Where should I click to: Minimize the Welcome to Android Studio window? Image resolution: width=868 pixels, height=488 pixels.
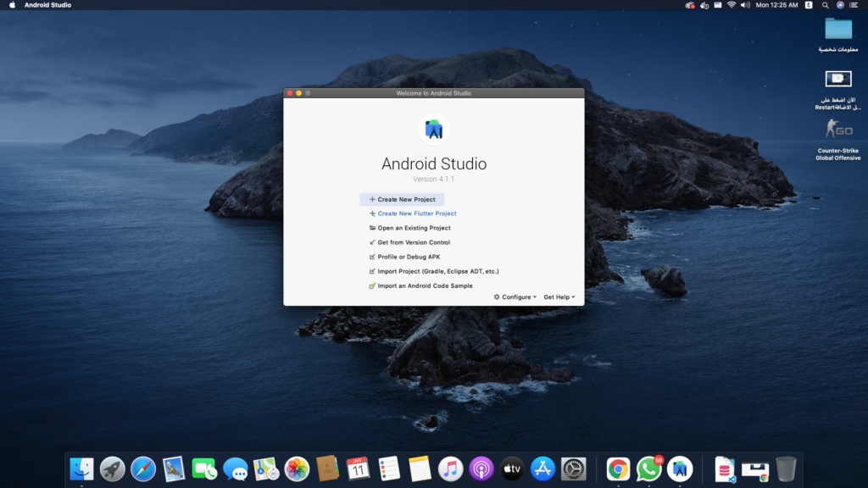(299, 93)
